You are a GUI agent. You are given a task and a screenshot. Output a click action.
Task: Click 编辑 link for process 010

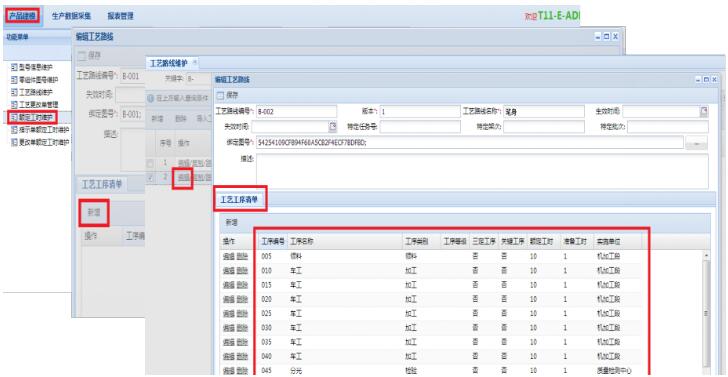click(228, 271)
